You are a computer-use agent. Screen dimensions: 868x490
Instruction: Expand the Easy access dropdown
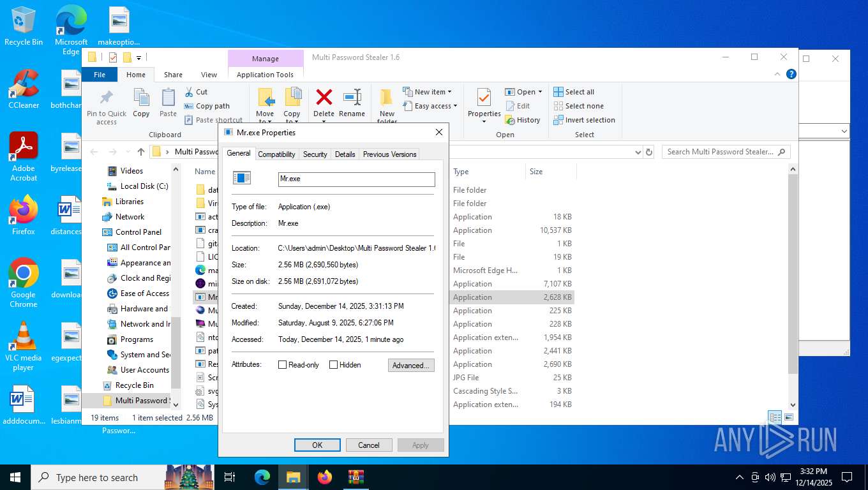456,106
